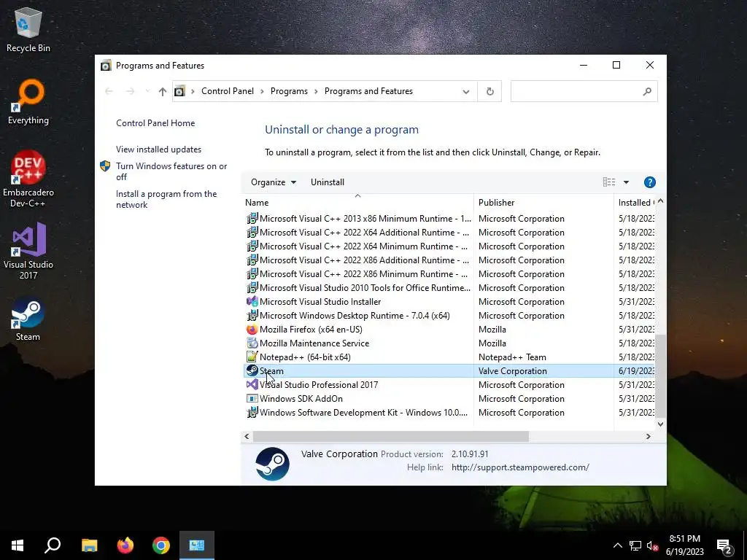Open the Everything search desktop shortcut

(x=28, y=102)
